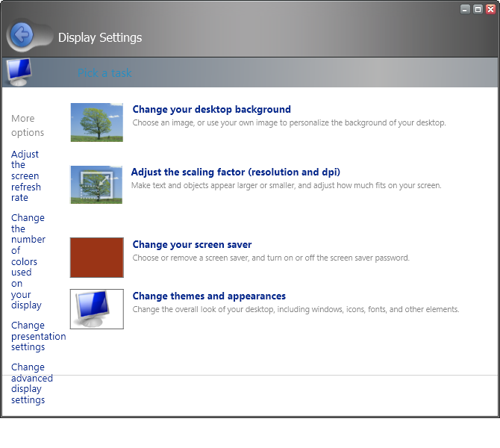Click the monitor icon beside Pick a task
Screen dimensions: 500x448
pyautogui.click(x=18, y=72)
